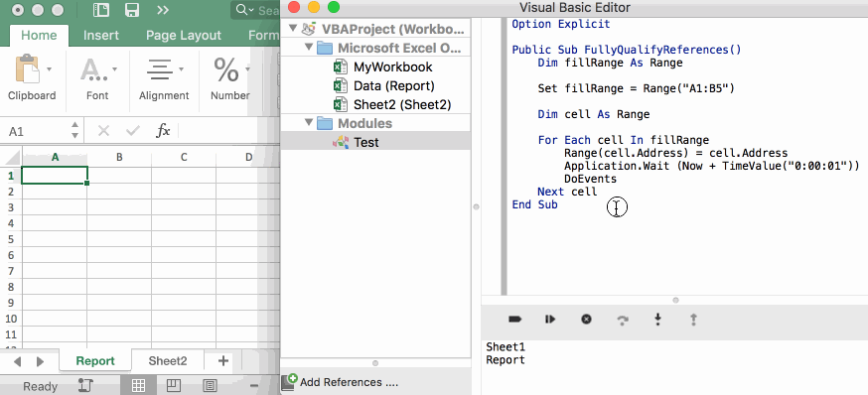Click the Alignment group icon
The image size is (868, 395).
[160, 69]
